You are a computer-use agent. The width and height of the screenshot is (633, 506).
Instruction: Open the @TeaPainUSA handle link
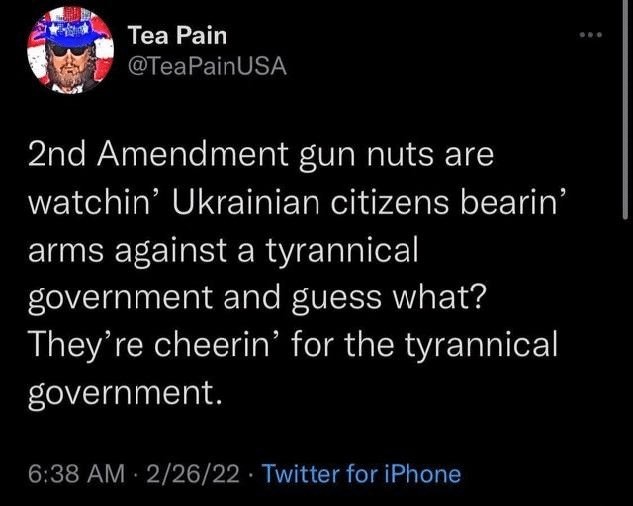click(207, 68)
